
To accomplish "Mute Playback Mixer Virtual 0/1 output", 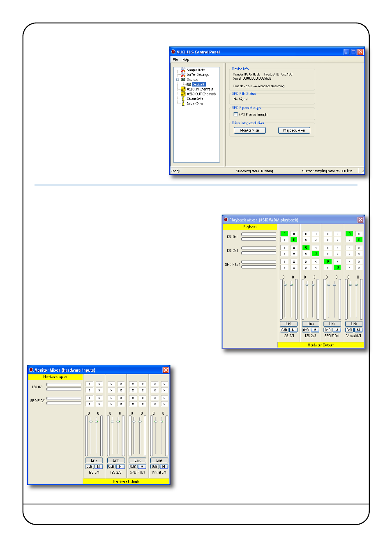I will 359,330.
